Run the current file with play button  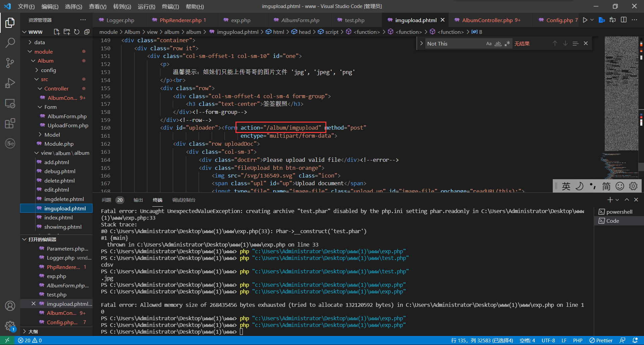point(585,20)
